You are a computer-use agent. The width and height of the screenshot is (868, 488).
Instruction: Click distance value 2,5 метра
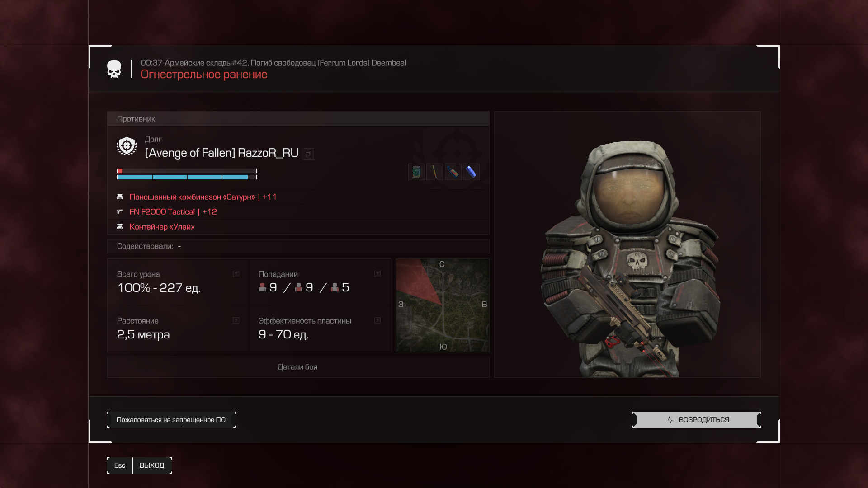click(143, 334)
